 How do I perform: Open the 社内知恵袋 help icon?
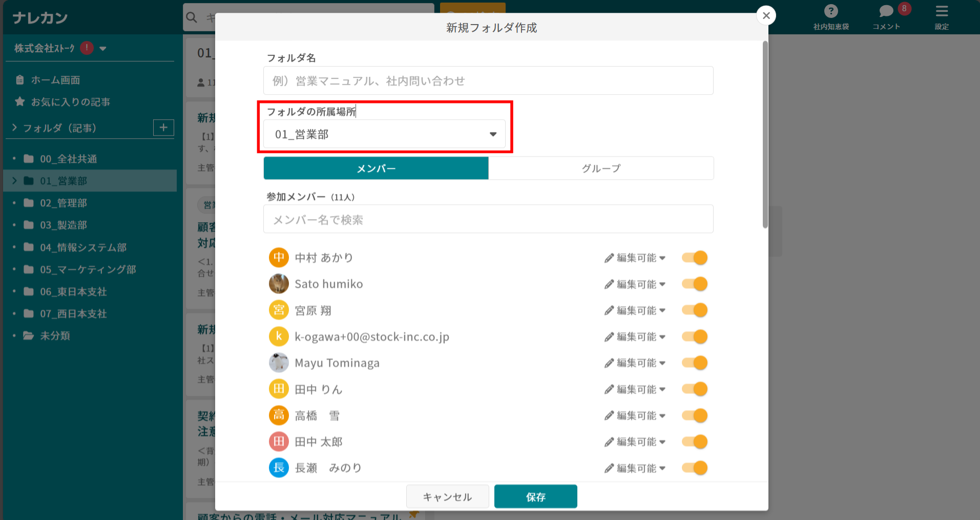[830, 10]
